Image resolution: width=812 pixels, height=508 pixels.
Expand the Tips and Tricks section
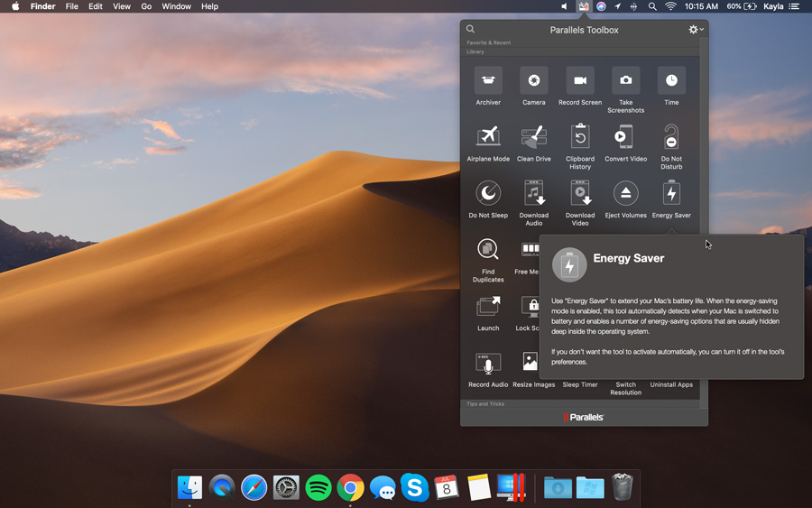coord(486,404)
